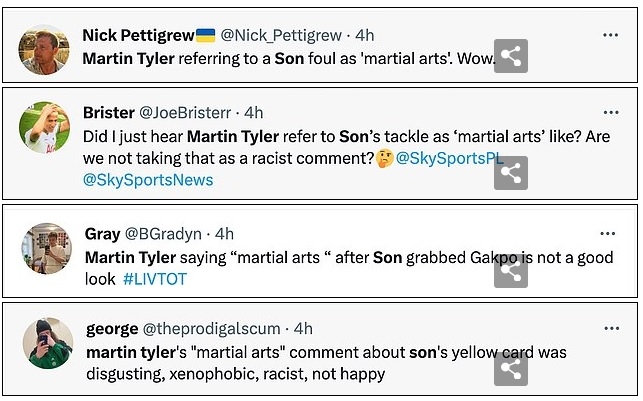643x401 pixels.
Task: Open three-dot menu on george's tweet
Action: click(611, 328)
